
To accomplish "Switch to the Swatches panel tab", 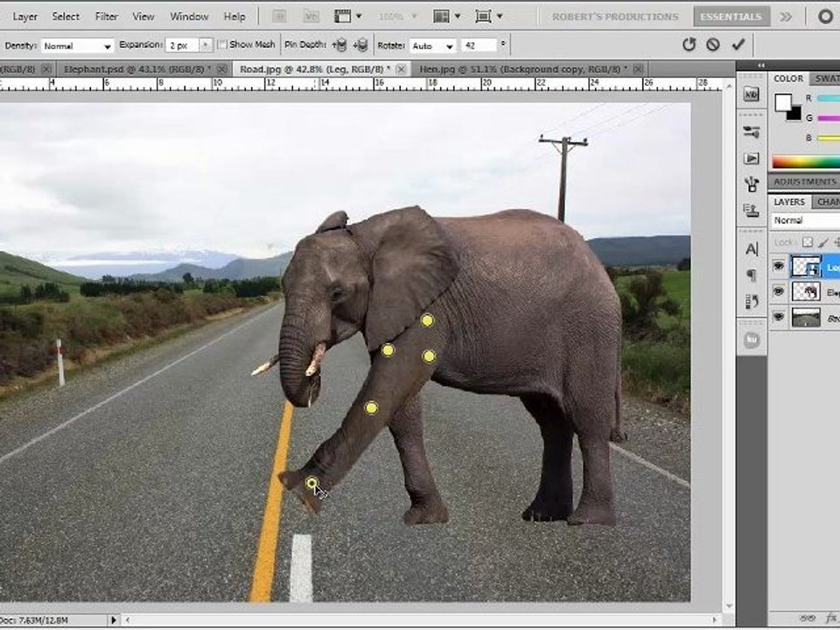I will coord(825,79).
